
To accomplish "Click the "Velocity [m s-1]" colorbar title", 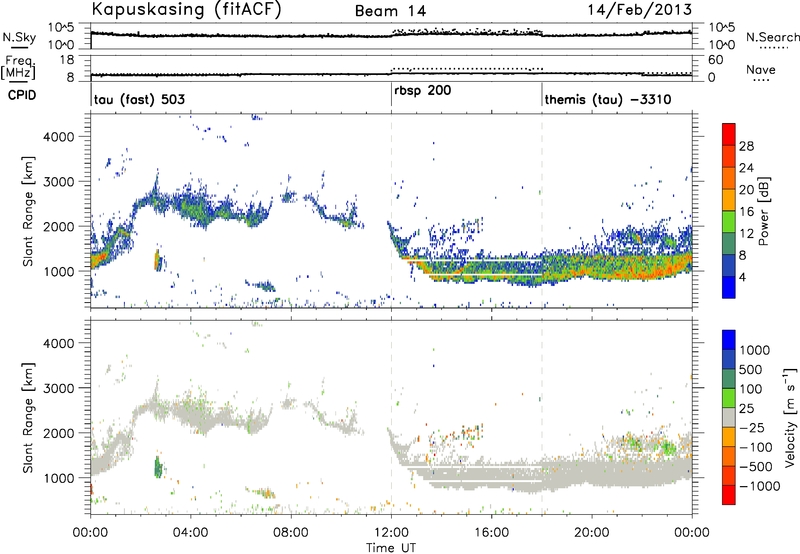I will pyautogui.click(x=790, y=417).
